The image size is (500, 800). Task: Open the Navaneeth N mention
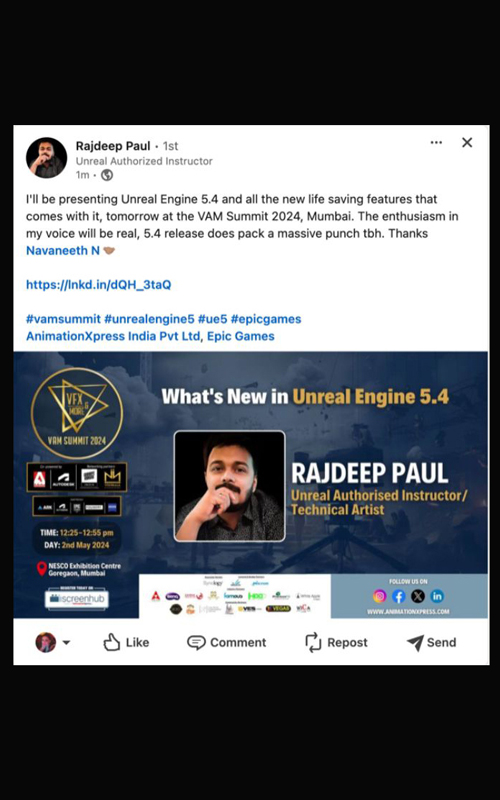(x=63, y=251)
